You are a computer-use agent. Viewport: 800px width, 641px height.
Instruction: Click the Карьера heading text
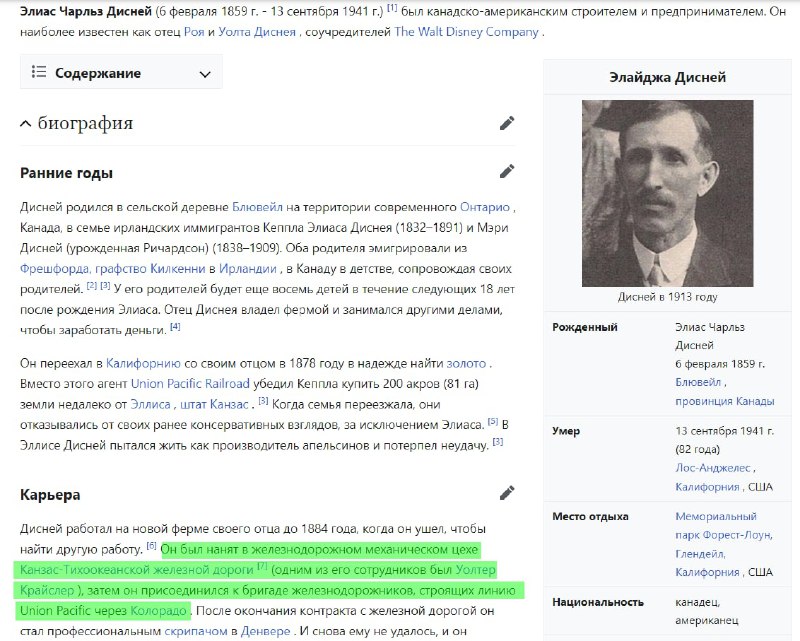pos(50,495)
